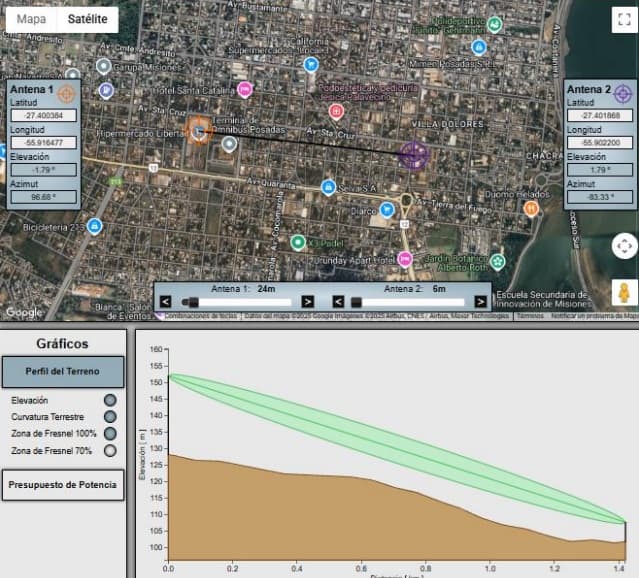Click the orange Antena 1 crosshair target icon
This screenshot has width=639, height=578.
tap(66, 94)
